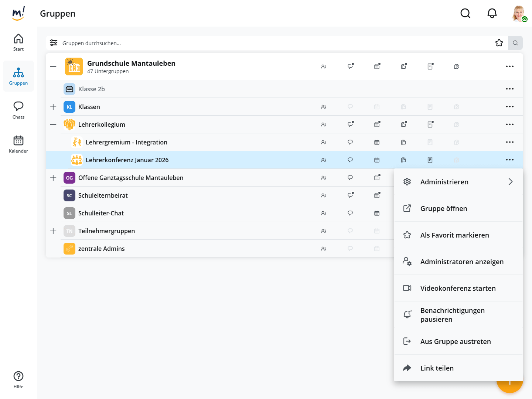Go to Kalender in the sidebar
The image size is (532, 399).
point(18,144)
